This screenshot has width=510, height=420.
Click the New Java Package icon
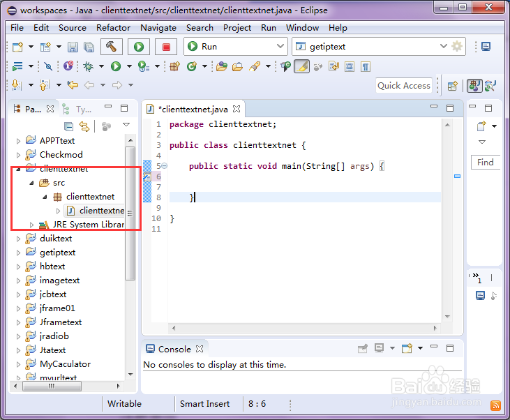(x=174, y=66)
